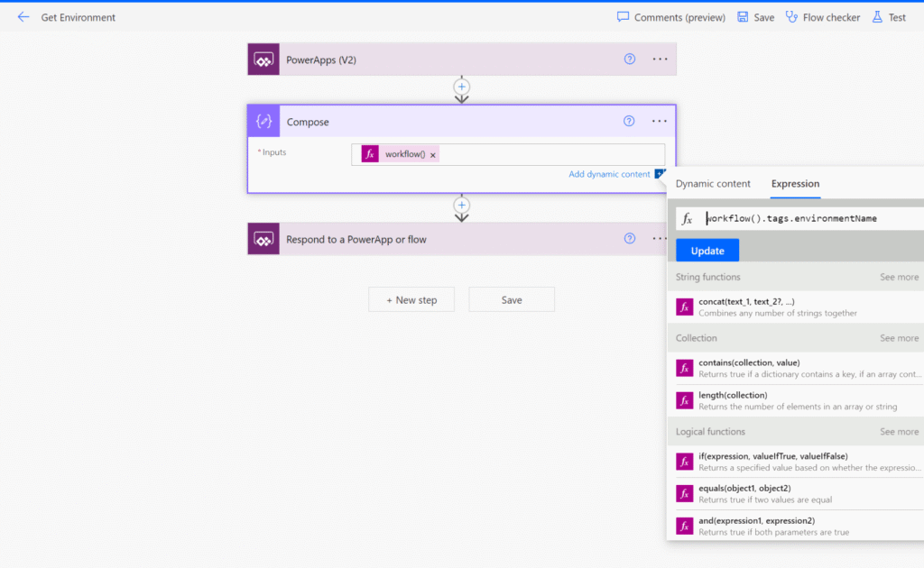Click Respond to a PowerApp icon
Image resolution: width=924 pixels, height=568 pixels.
[x=263, y=239]
